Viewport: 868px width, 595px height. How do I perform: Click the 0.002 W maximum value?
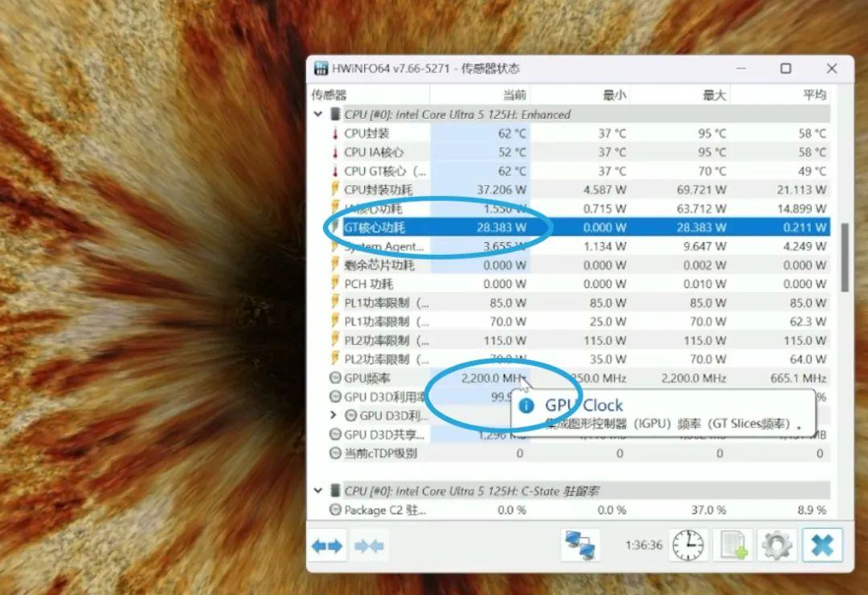(x=705, y=265)
